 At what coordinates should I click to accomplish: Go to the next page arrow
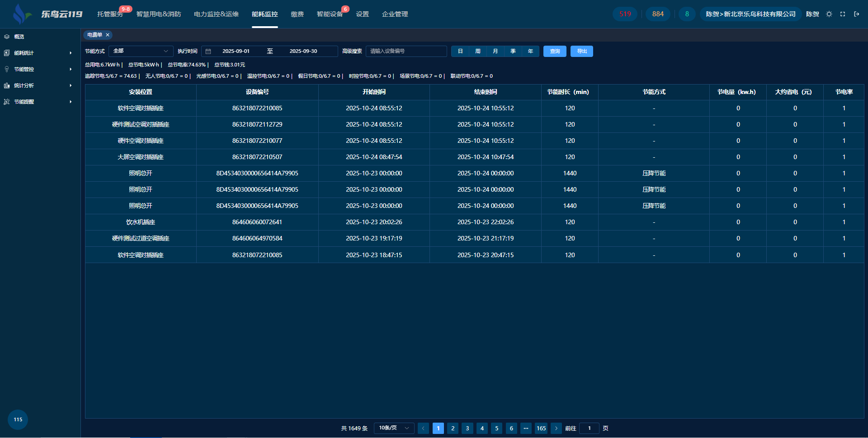point(556,428)
